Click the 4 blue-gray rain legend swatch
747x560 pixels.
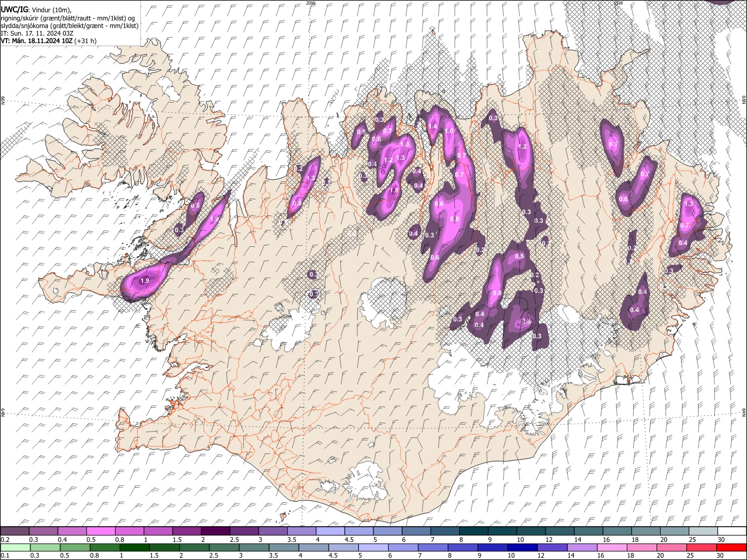[x=313, y=547]
